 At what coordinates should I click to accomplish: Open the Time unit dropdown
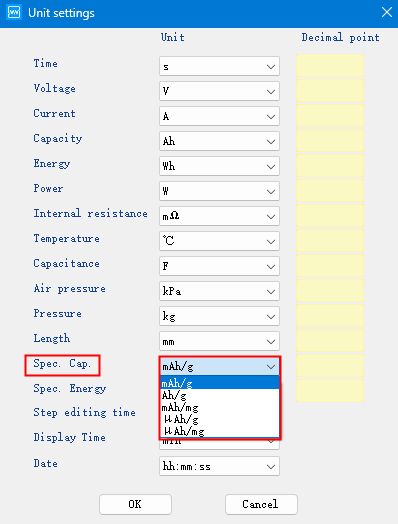tap(219, 66)
